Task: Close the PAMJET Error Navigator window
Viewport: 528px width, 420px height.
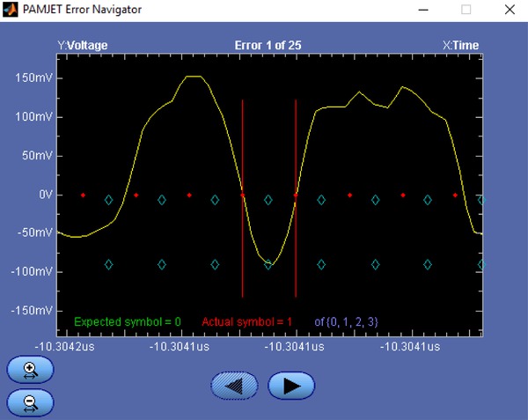Action: (508, 10)
